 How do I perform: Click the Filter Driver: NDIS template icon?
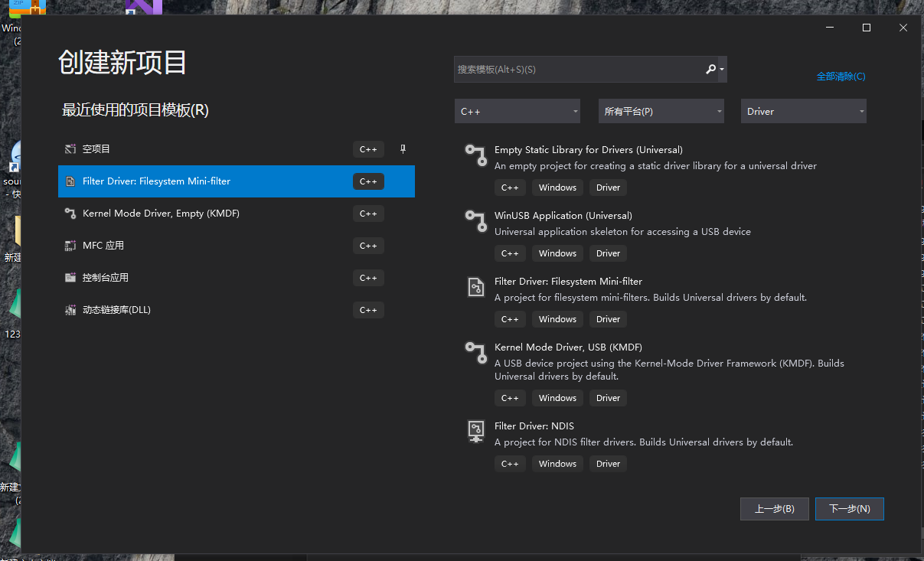coord(476,431)
